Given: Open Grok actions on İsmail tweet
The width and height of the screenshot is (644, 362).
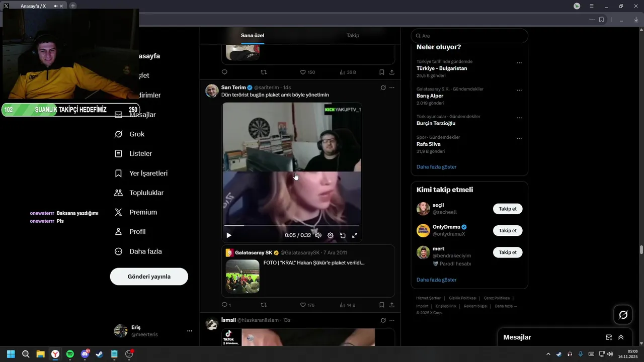Looking at the screenshot, I should tap(383, 320).
